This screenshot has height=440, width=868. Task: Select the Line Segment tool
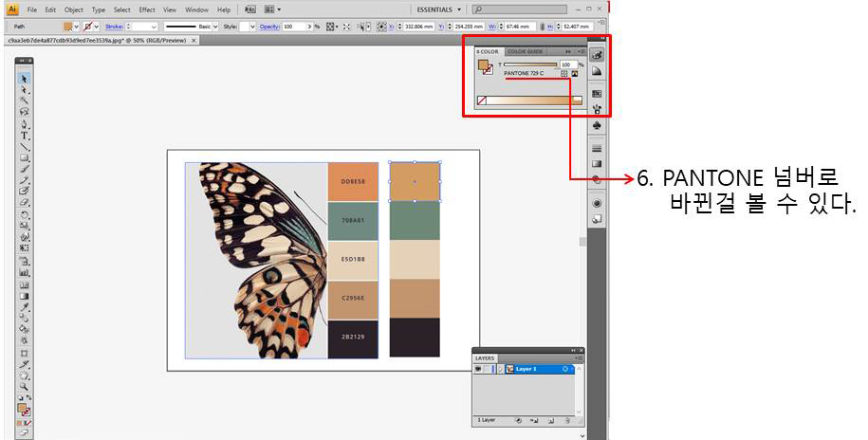(x=24, y=147)
